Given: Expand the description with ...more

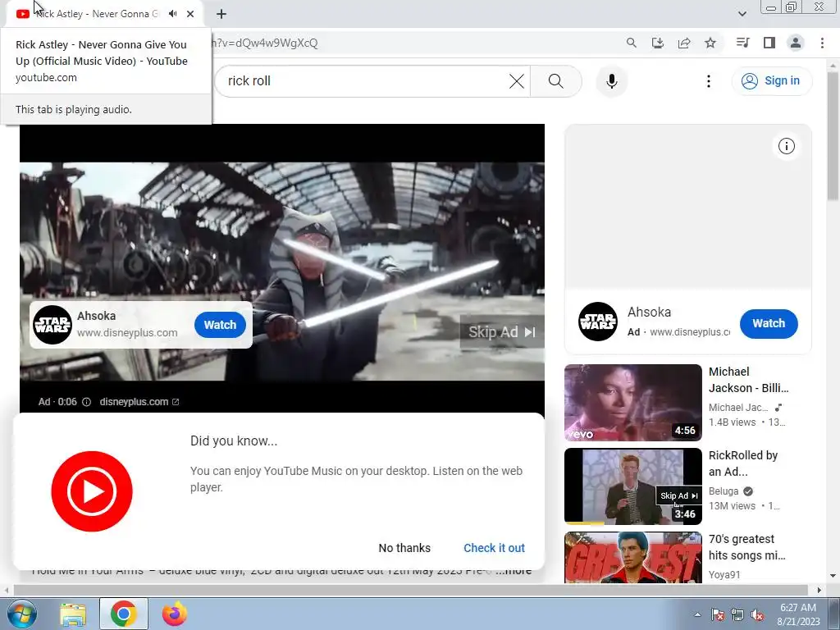Looking at the screenshot, I should click(514, 571).
